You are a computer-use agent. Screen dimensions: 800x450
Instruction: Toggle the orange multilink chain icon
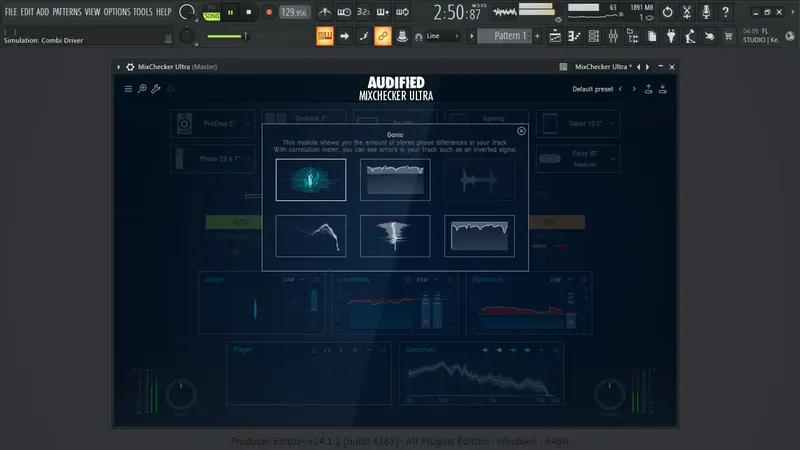[383, 36]
